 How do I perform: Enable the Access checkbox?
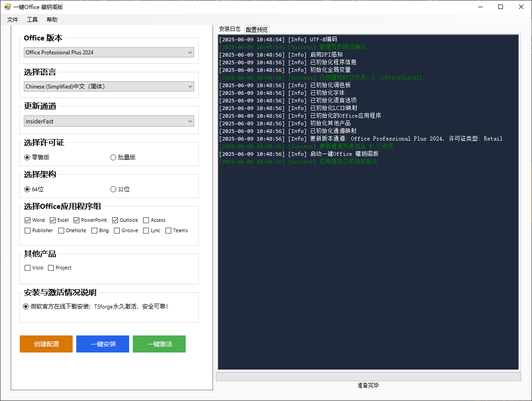pyautogui.click(x=146, y=220)
